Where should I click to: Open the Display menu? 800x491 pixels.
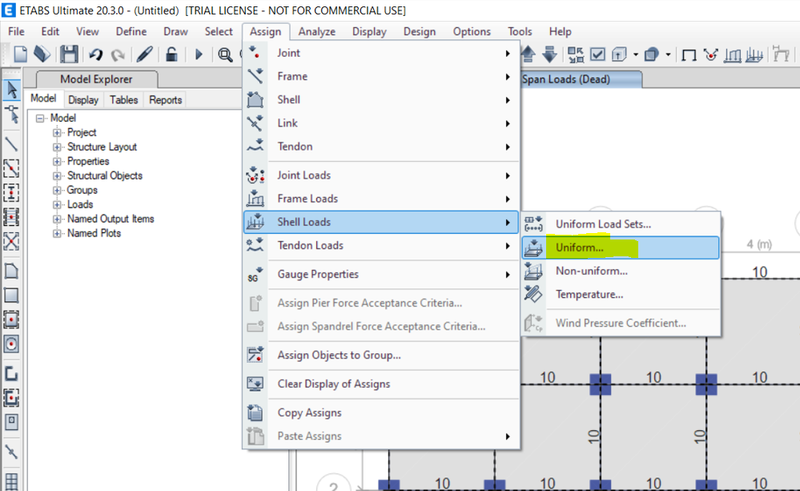click(369, 32)
